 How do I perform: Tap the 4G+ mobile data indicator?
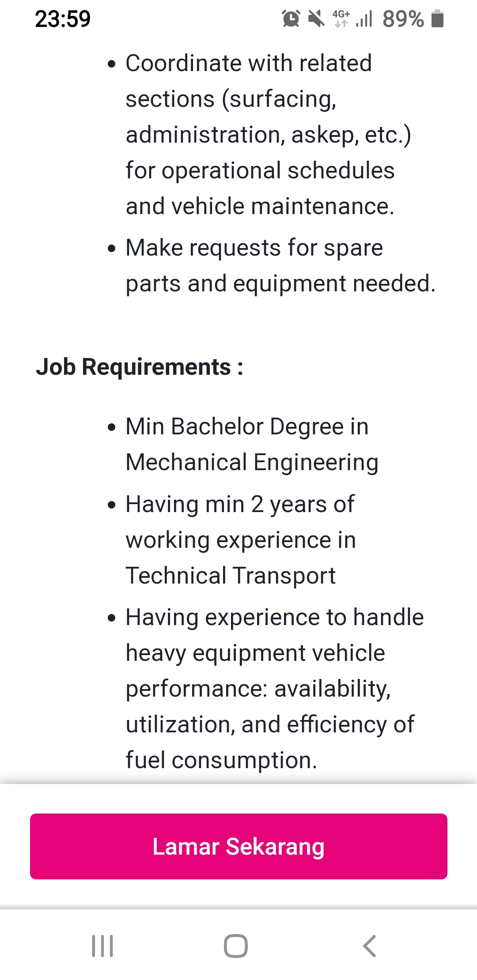[x=341, y=19]
